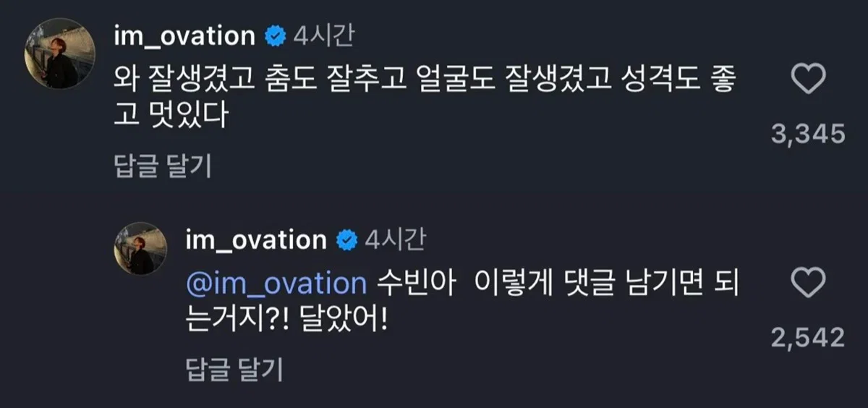Click the 4시간 timestamp on the reply comment

click(395, 239)
